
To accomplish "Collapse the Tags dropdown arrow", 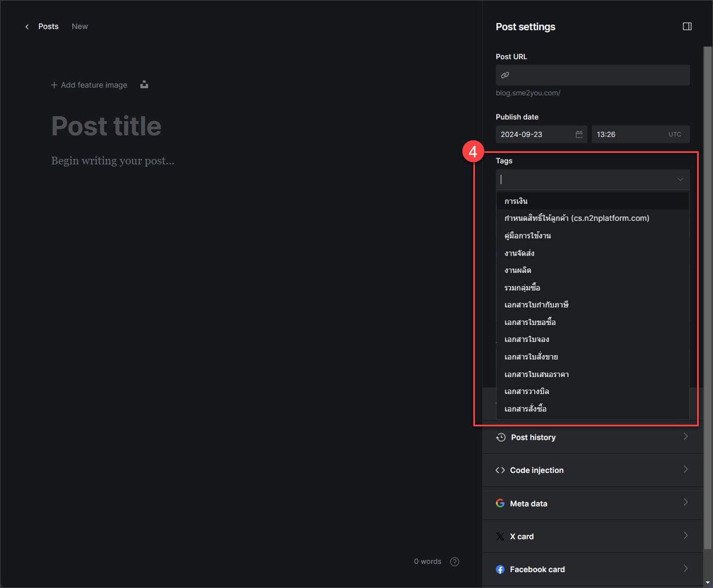I will (x=680, y=180).
